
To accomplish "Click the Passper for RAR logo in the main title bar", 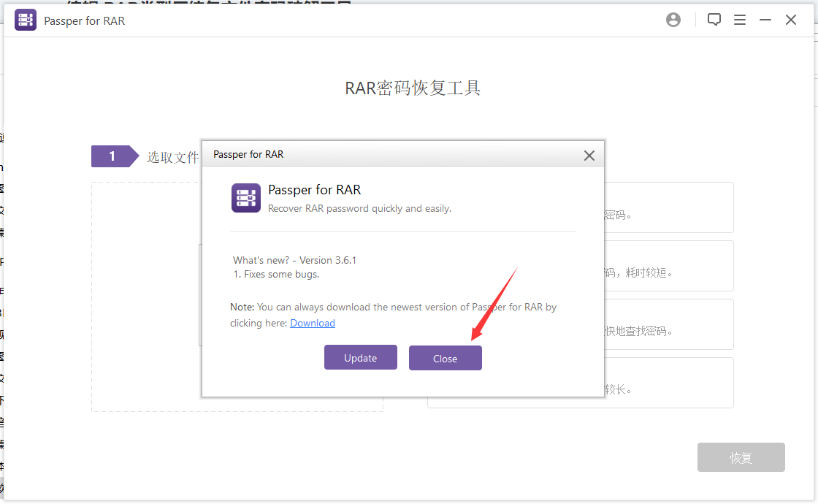I will pyautogui.click(x=26, y=20).
